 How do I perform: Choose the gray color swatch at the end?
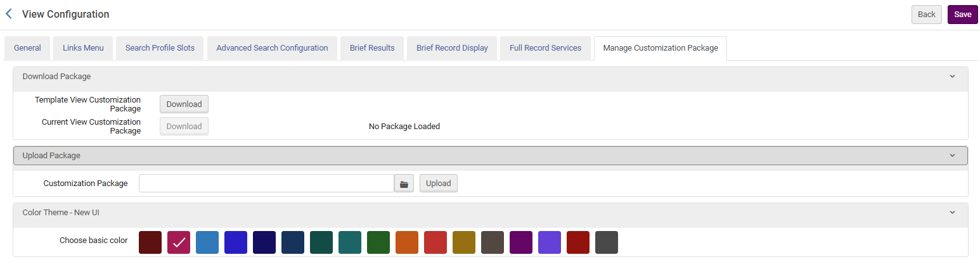coord(607,242)
